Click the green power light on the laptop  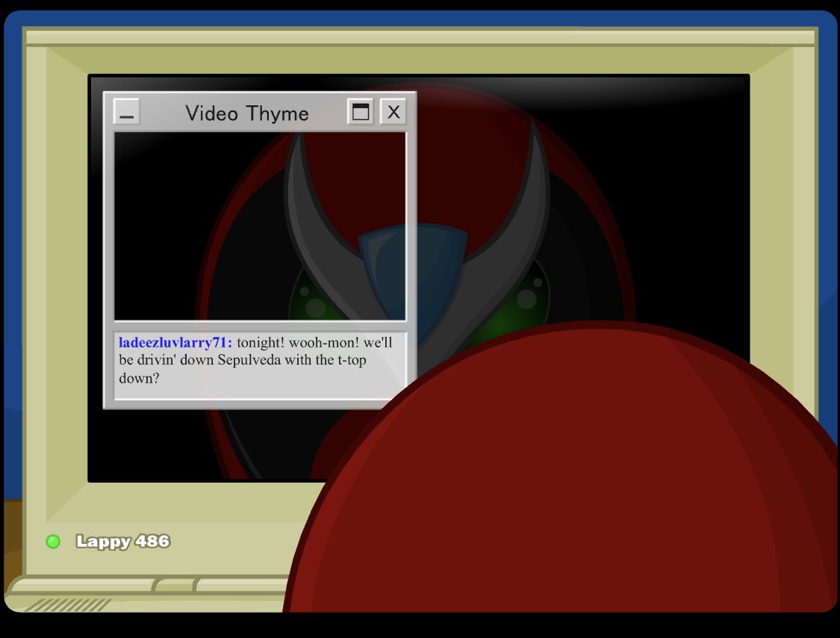coord(53,542)
